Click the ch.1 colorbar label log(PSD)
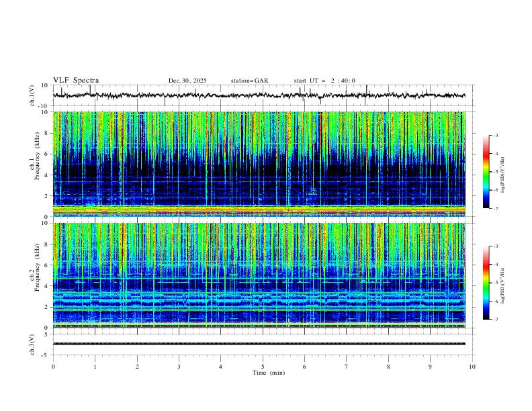The height and width of the screenshot is (411, 532). click(502, 175)
